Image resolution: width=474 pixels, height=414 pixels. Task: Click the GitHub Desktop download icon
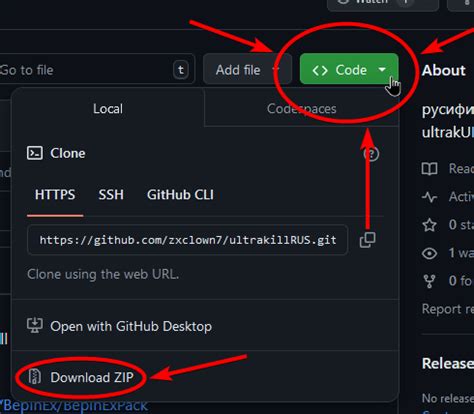35,325
